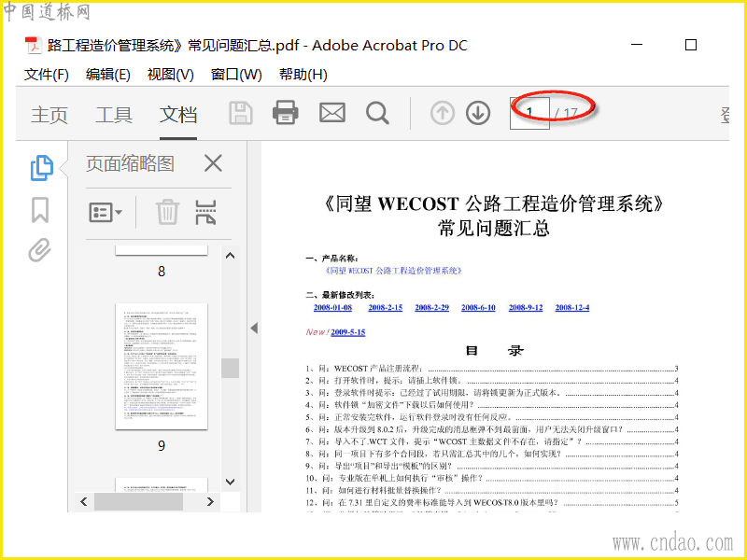Switch to the 工具 tab

tap(113, 115)
